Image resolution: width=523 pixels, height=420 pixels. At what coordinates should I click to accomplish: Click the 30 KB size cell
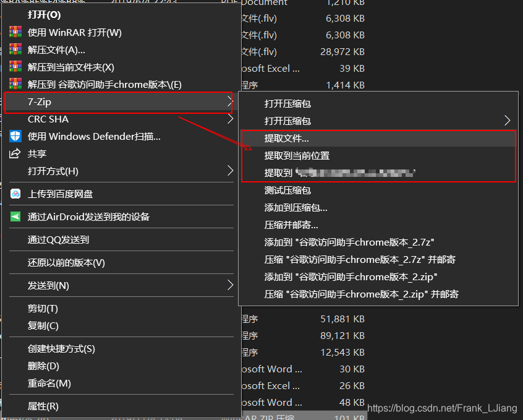click(352, 369)
